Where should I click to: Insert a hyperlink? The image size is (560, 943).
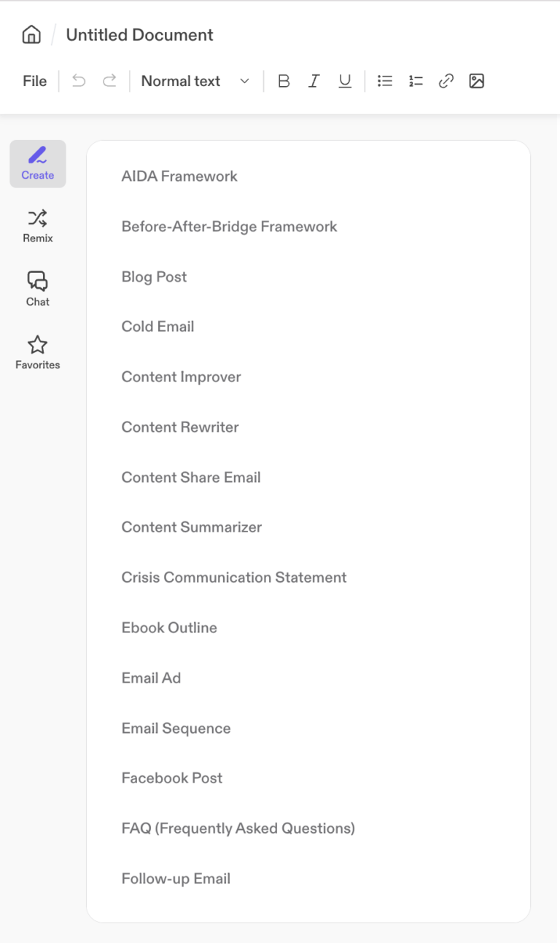pyautogui.click(x=446, y=81)
